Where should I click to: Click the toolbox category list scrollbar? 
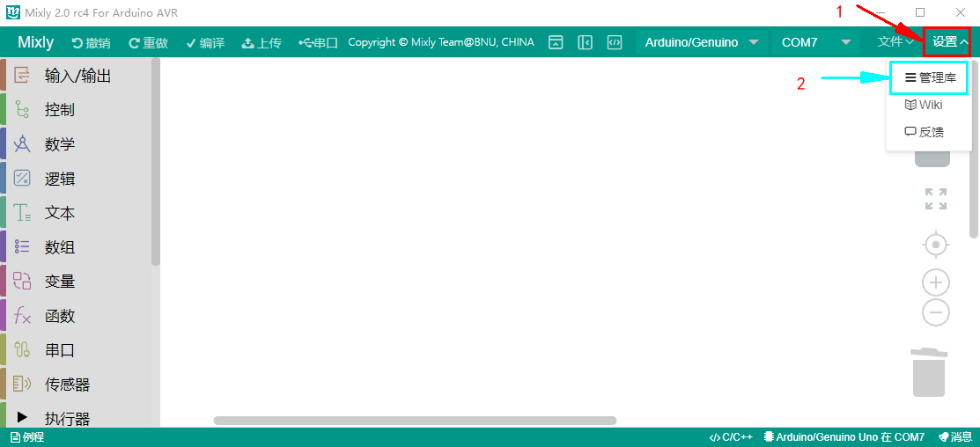[156, 161]
